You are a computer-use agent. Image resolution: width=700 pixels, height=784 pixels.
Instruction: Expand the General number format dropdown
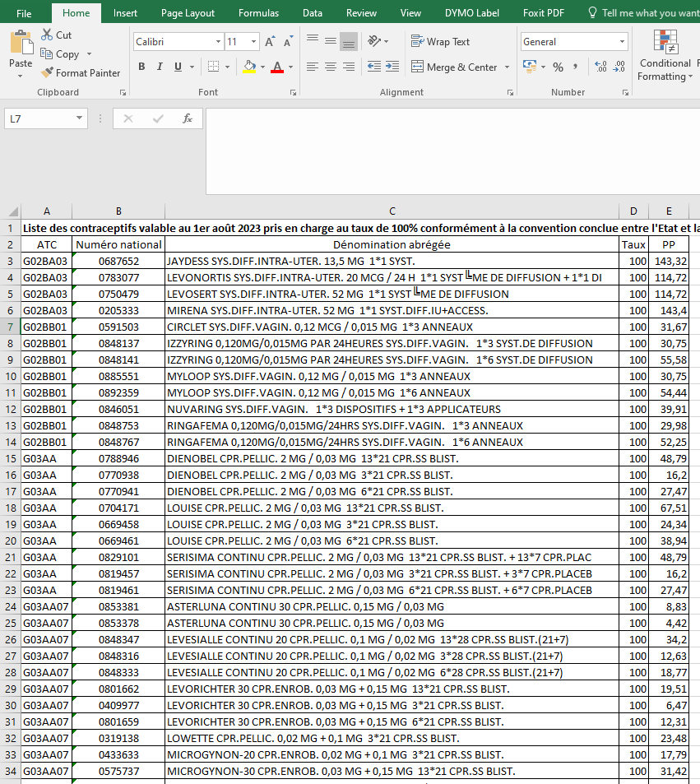pyautogui.click(x=622, y=42)
